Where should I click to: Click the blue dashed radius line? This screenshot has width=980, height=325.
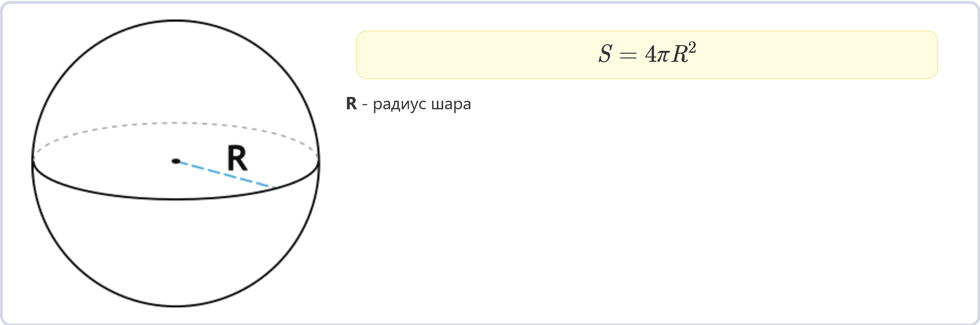pos(226,175)
